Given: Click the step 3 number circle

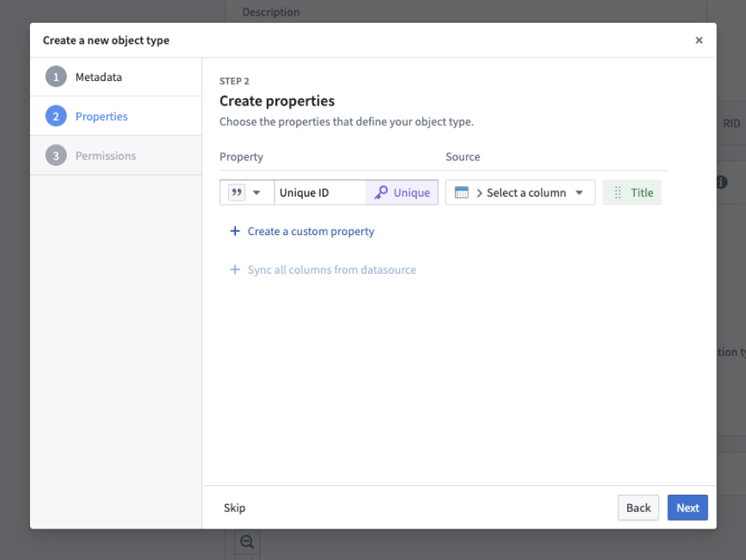Looking at the screenshot, I should (56, 156).
